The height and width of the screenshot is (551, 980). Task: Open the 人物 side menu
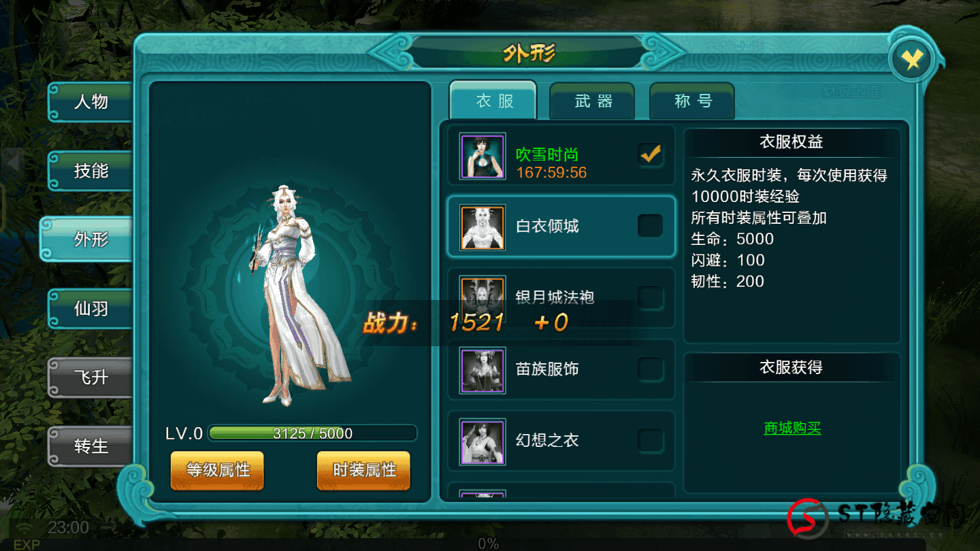pyautogui.click(x=90, y=102)
